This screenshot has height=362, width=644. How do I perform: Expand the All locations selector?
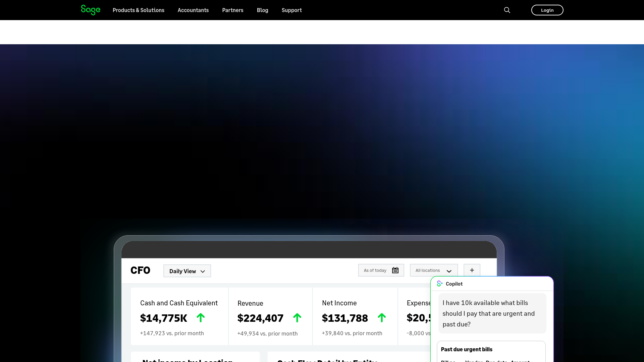433,270
